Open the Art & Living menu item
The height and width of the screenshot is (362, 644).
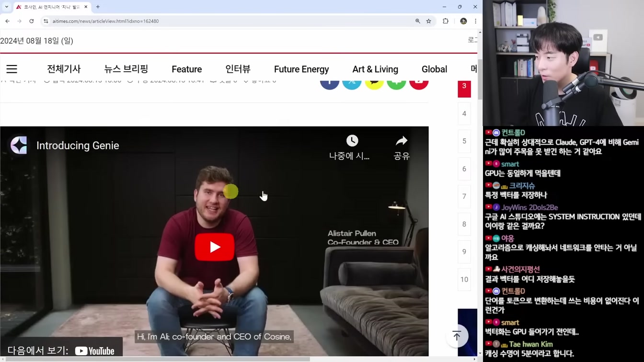coord(375,69)
